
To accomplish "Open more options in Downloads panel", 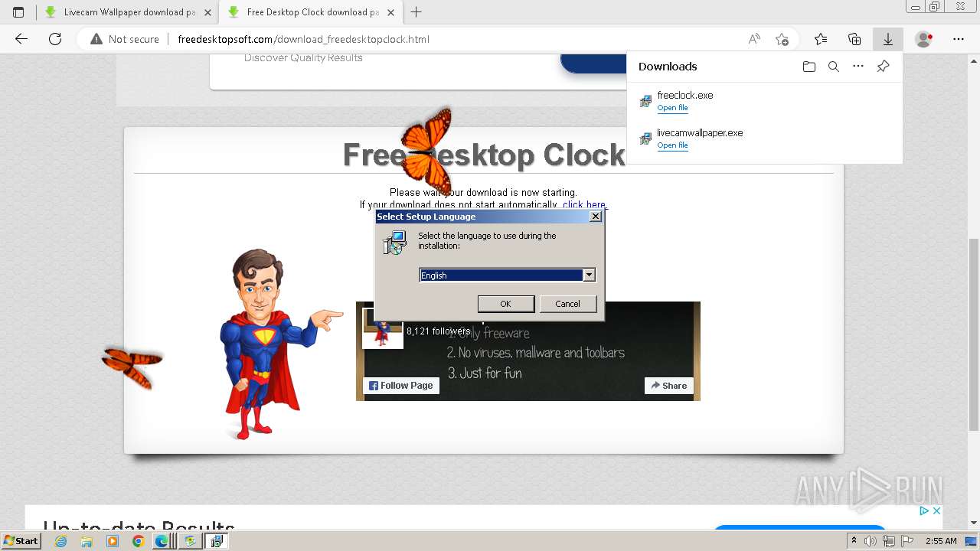I will 858,67.
